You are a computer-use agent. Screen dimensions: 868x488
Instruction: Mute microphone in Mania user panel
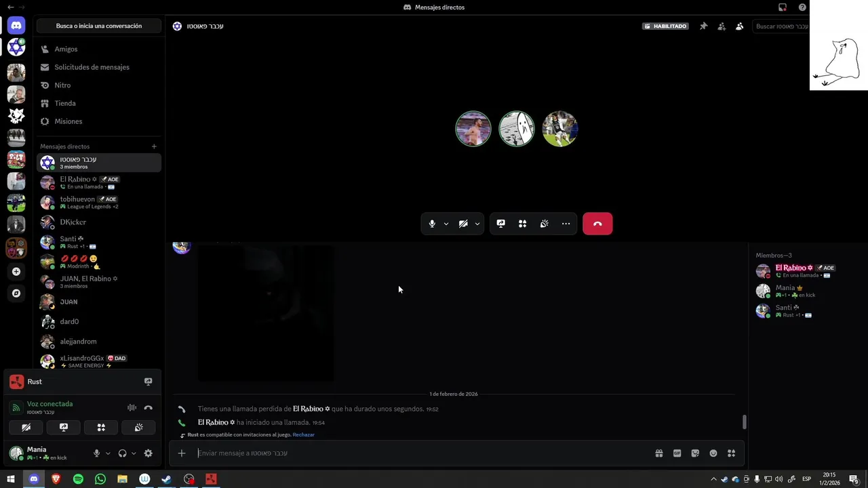(x=96, y=453)
